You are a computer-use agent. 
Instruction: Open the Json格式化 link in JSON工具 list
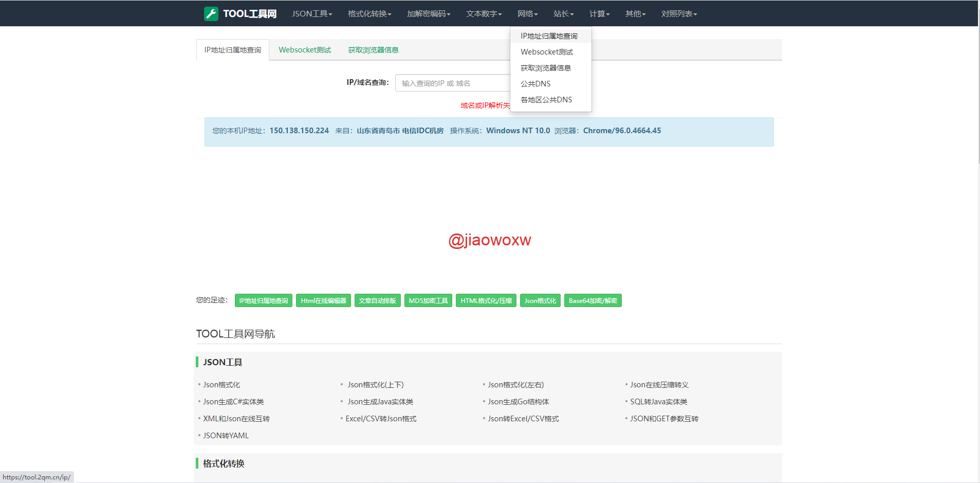click(x=221, y=385)
